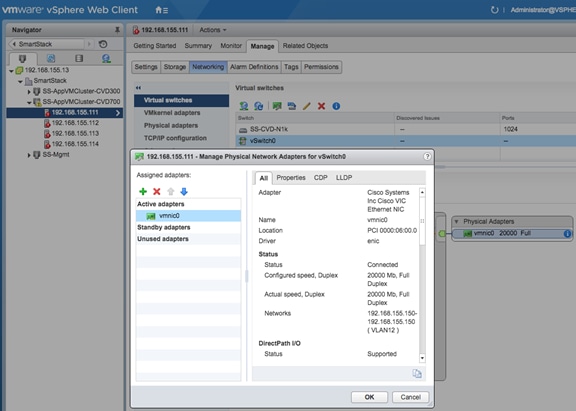Click info icon on vmnic0 physical adapter
Screen dimensions: 576x411
(x=567, y=234)
